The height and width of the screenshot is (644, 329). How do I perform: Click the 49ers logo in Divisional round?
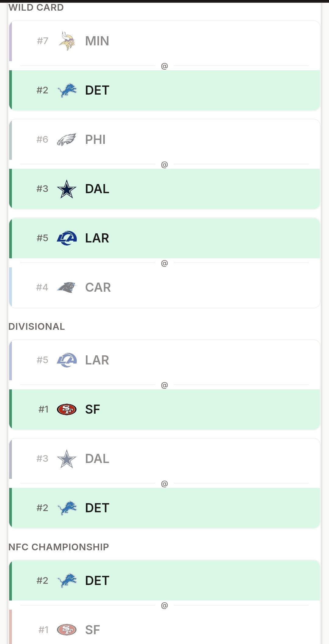tap(67, 409)
